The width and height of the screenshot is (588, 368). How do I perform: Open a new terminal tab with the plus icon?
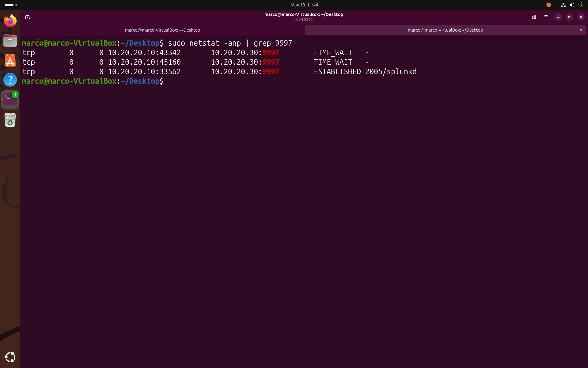[27, 17]
